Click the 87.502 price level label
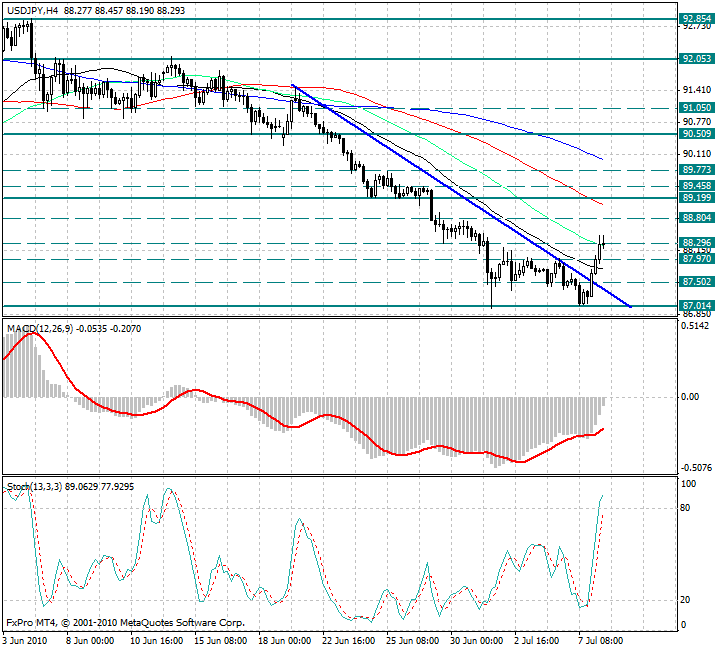The height and width of the screenshot is (648, 715). pos(696,283)
